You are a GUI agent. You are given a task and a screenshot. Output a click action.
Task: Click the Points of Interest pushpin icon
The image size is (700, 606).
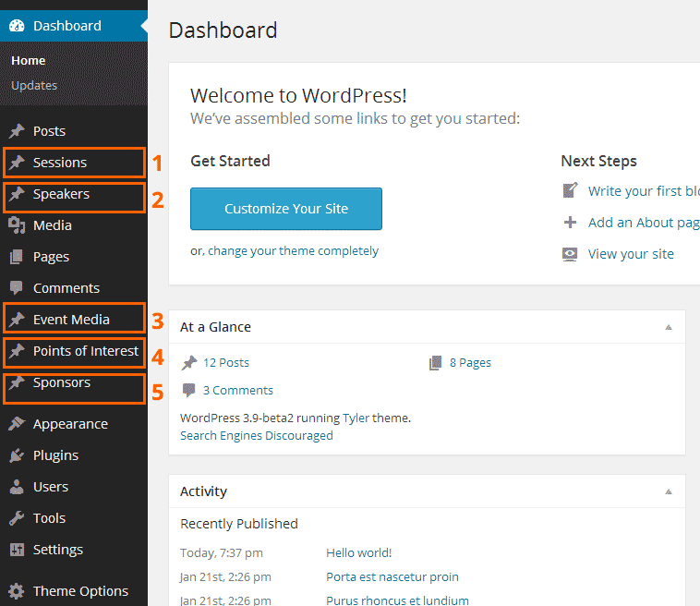click(17, 351)
